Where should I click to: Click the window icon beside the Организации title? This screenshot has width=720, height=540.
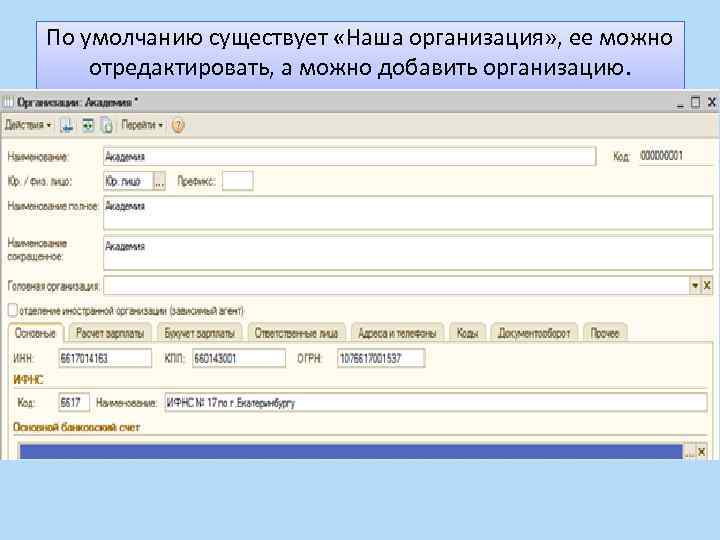9,102
